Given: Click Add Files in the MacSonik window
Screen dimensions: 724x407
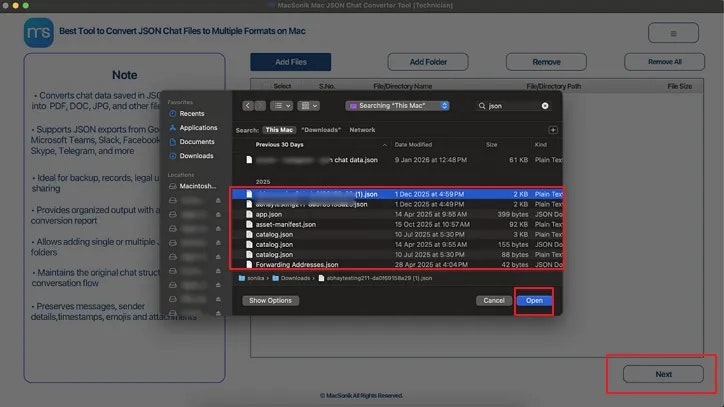Looking at the screenshot, I should point(290,62).
